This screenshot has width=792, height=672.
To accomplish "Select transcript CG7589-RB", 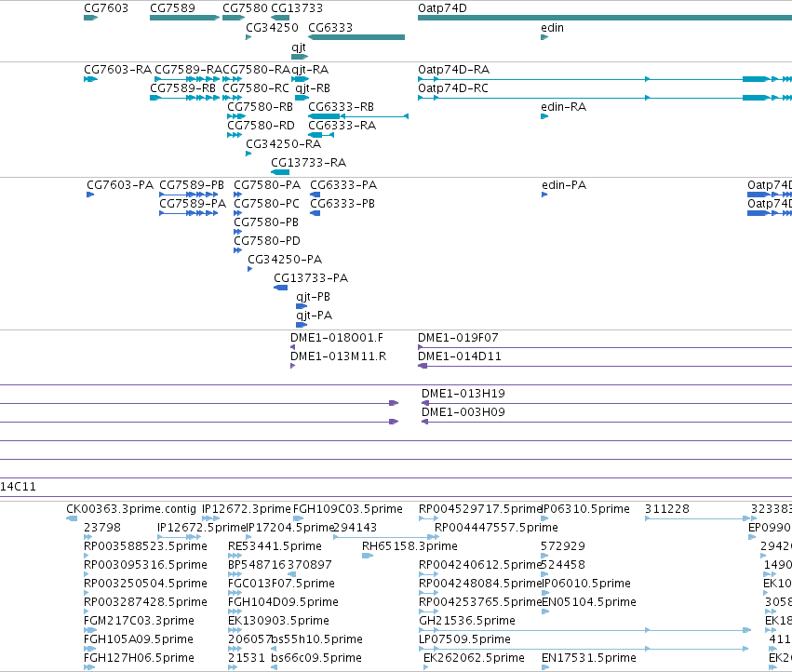I will [184, 98].
